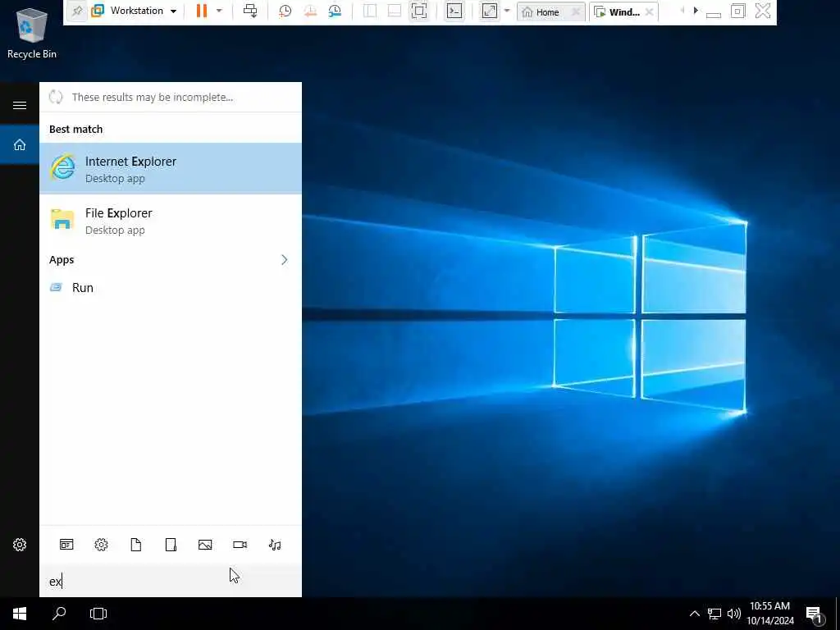This screenshot has width=840, height=630.
Task: Click the stretch guest display icon
Action: (x=490, y=11)
